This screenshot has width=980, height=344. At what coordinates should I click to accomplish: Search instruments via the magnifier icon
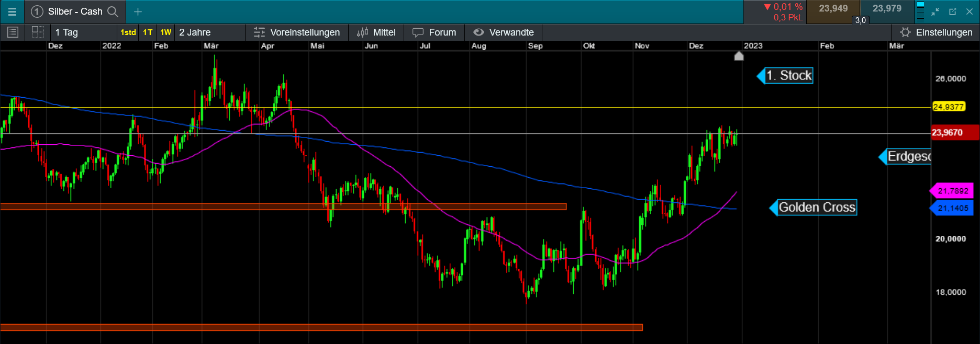[x=113, y=12]
